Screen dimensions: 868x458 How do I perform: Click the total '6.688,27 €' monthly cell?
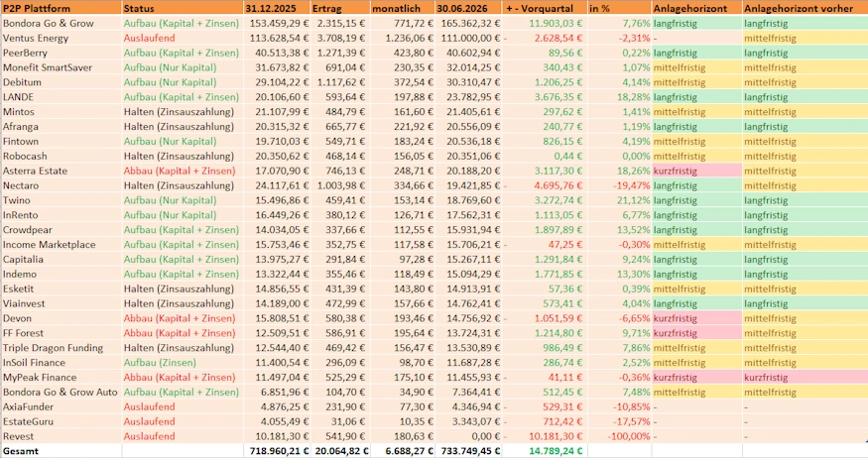(x=402, y=451)
